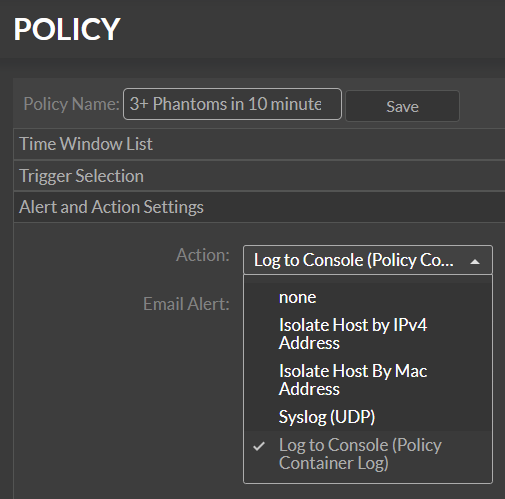Click the Action dropdown caret arrow

pyautogui.click(x=475, y=262)
